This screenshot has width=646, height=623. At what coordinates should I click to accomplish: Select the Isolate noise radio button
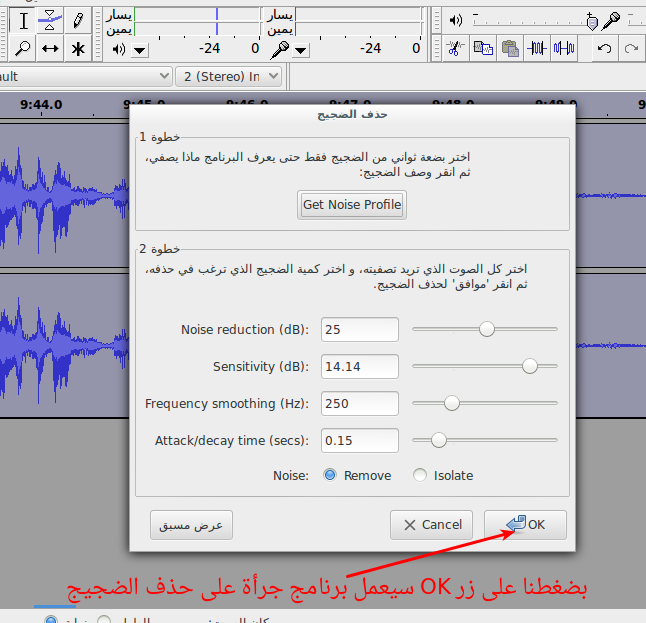coord(420,475)
